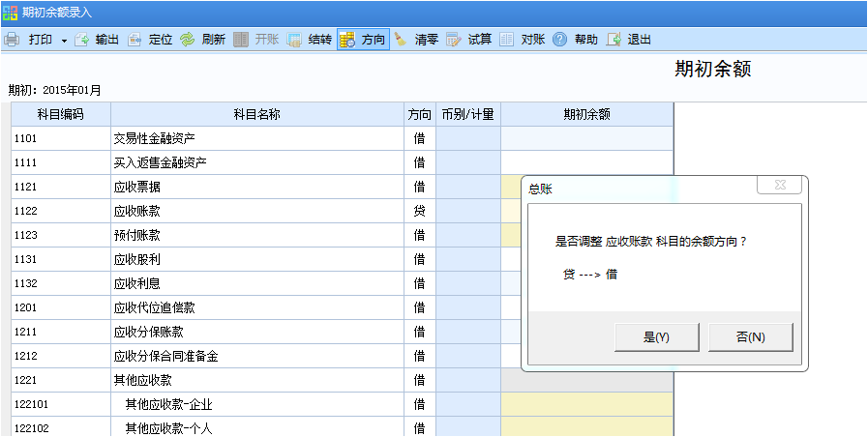Click opening balance field for 交易性金融资产
Screen dimensions: 868x437
586,139
